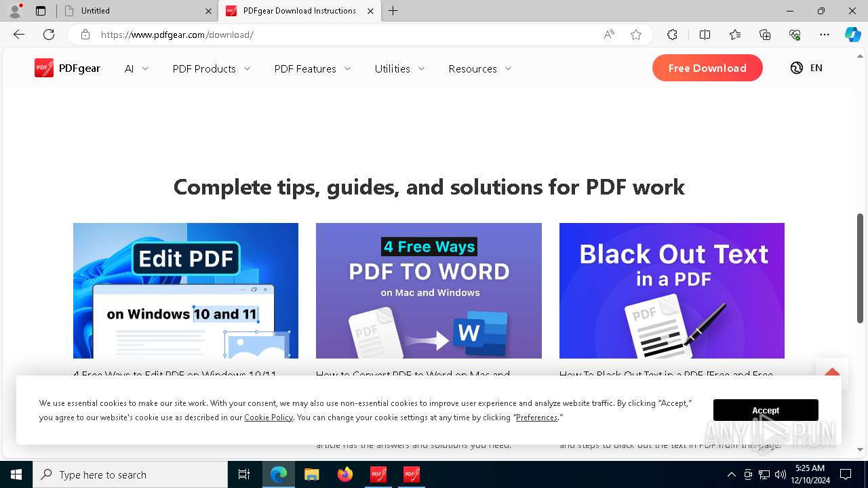Expand the Utilities menu
The image size is (868, 488).
tap(399, 68)
